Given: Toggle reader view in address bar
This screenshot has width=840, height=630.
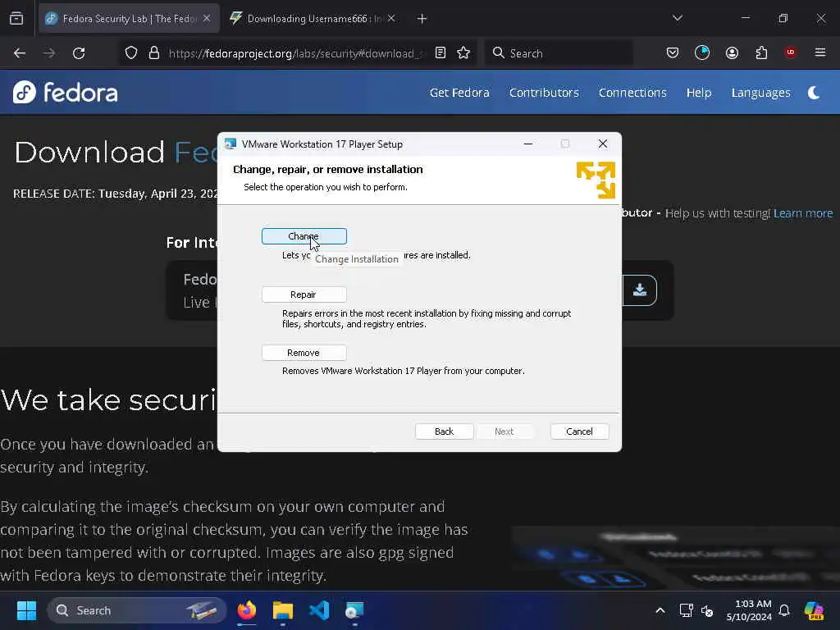Looking at the screenshot, I should 441,53.
